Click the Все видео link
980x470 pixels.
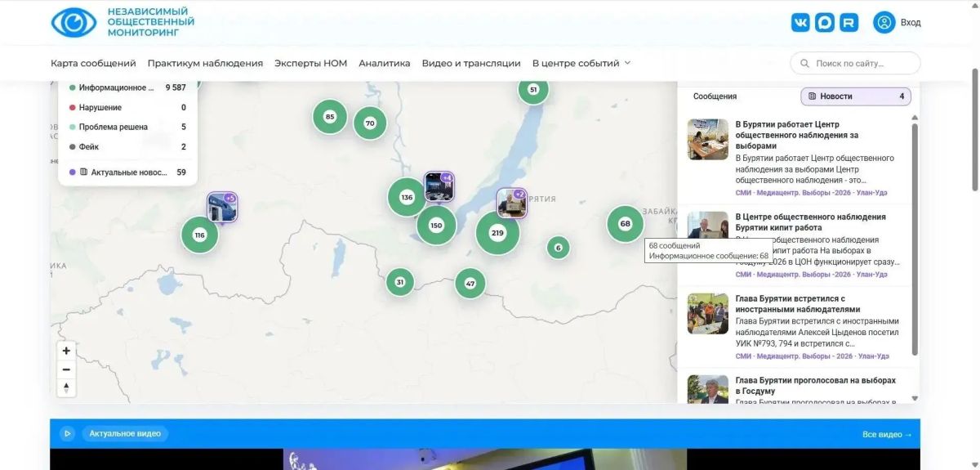click(x=887, y=434)
